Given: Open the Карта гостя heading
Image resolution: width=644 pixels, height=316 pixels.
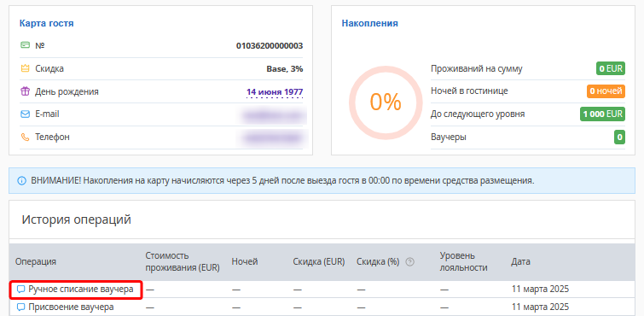Looking at the screenshot, I should click(x=46, y=23).
